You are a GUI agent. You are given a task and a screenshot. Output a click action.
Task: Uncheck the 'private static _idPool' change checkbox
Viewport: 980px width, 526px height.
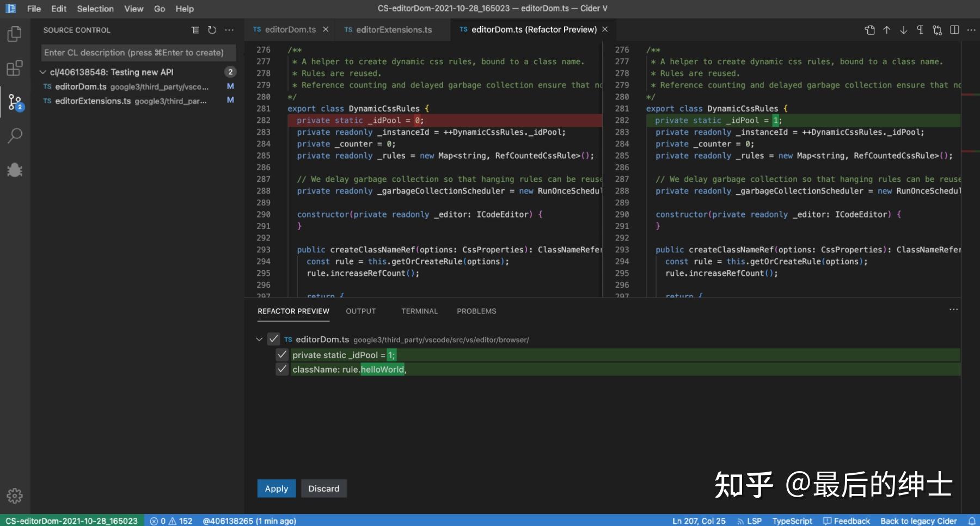point(282,355)
